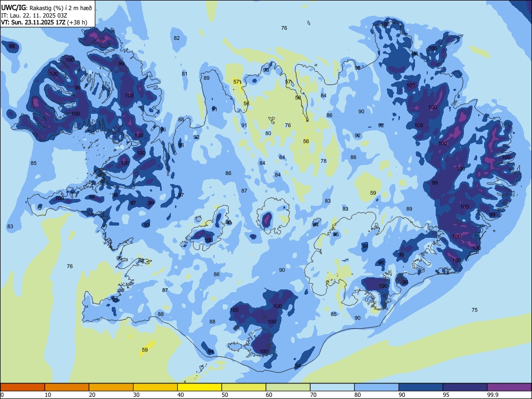This screenshot has height=399, width=532.
Task: Click the '81' humidity value on the map
Action: pyautogui.click(x=185, y=73)
